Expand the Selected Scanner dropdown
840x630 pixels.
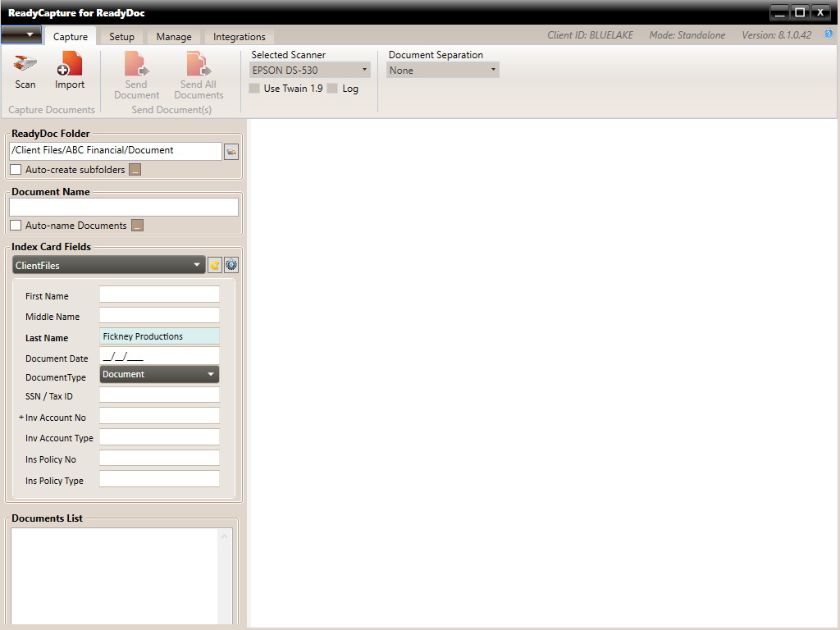click(x=309, y=71)
